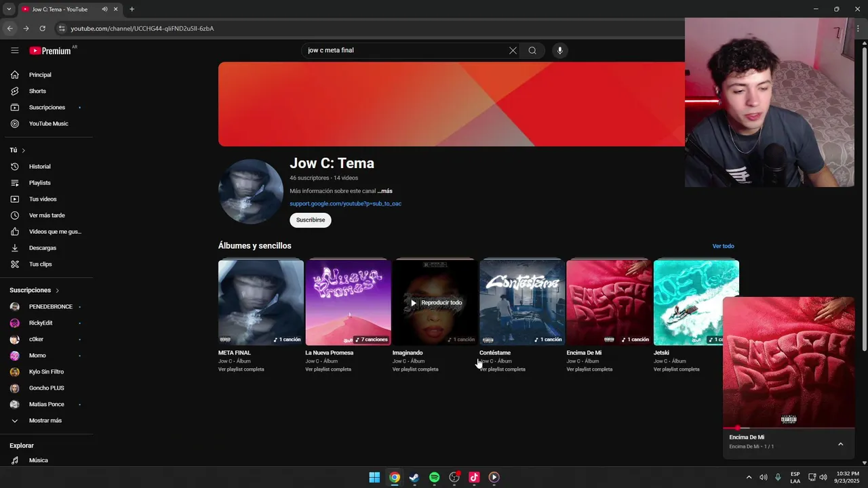Image resolution: width=868 pixels, height=488 pixels.
Task: Open the Chrome tab search dropdown
Action: 8,9
